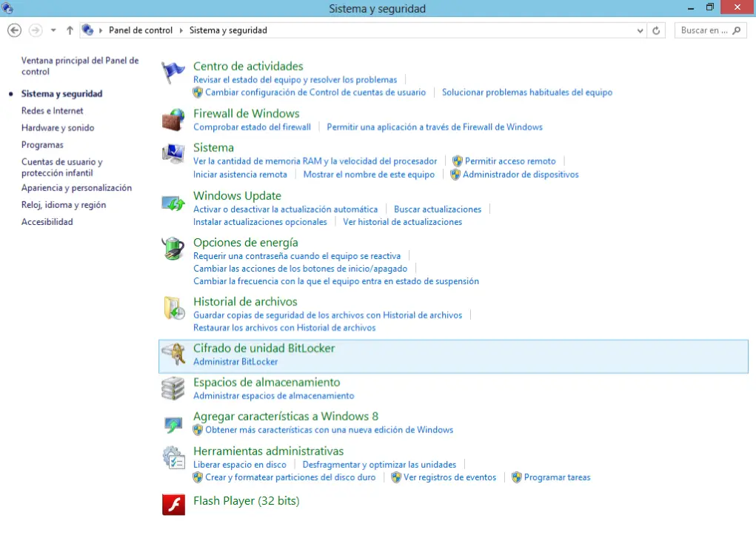Click the BitLocker keys icon
This screenshot has height=538, width=756.
173,354
